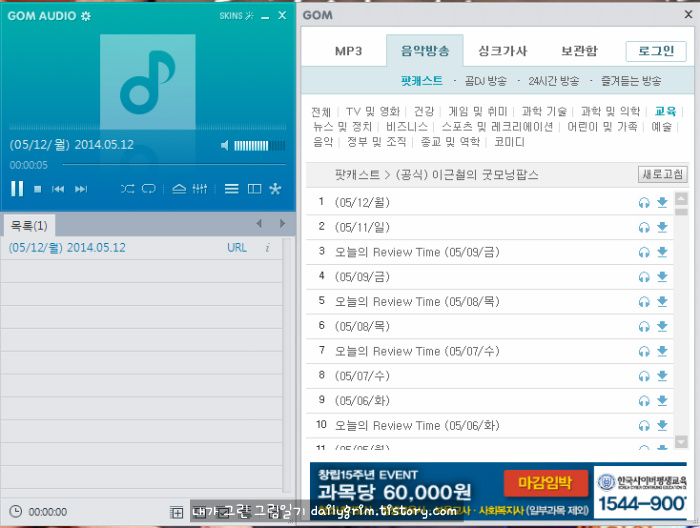Go to next playlist tab arrow
The width and height of the screenshot is (700, 528).
(x=282, y=224)
